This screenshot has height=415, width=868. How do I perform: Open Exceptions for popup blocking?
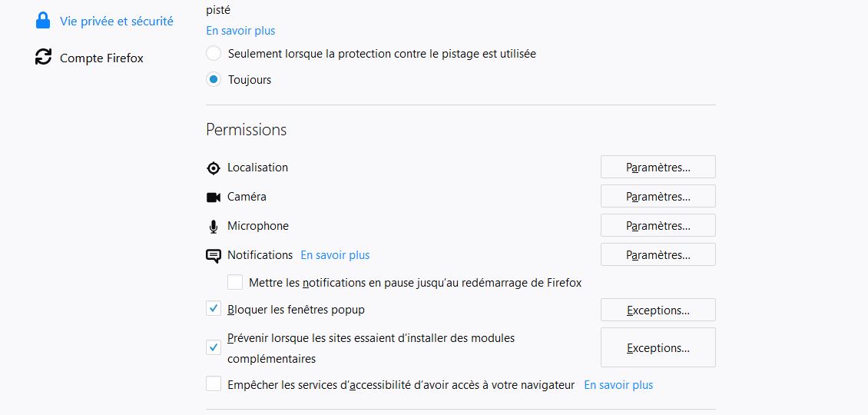(658, 310)
